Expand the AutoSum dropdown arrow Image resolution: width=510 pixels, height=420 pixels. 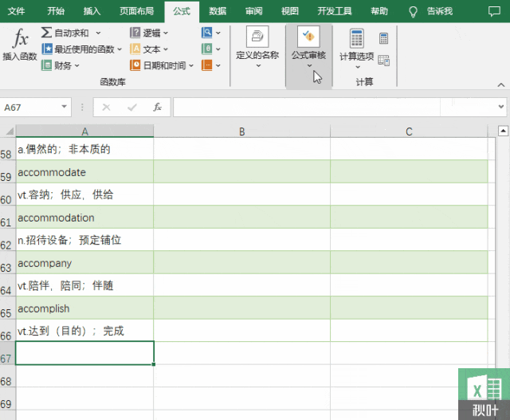pyautogui.click(x=98, y=33)
